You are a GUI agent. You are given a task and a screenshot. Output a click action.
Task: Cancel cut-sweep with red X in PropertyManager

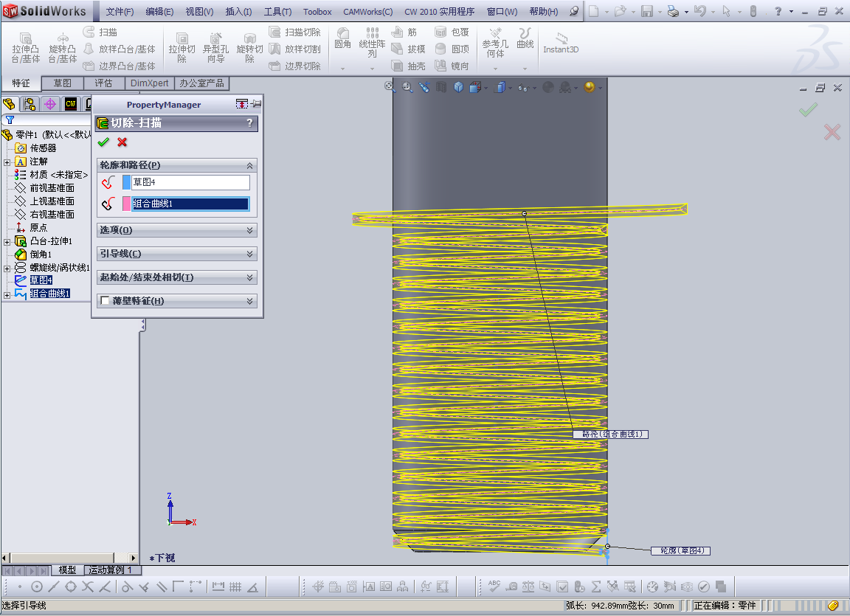click(x=122, y=142)
